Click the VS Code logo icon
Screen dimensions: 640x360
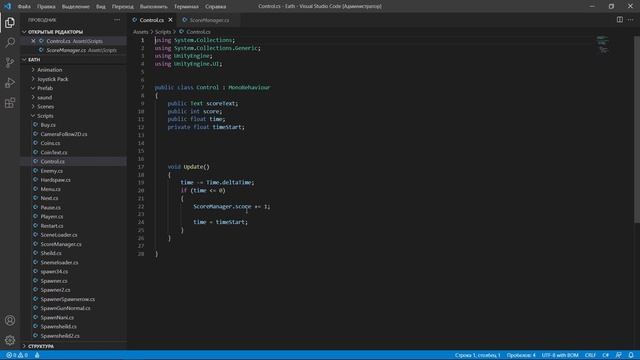pyautogui.click(x=8, y=6)
